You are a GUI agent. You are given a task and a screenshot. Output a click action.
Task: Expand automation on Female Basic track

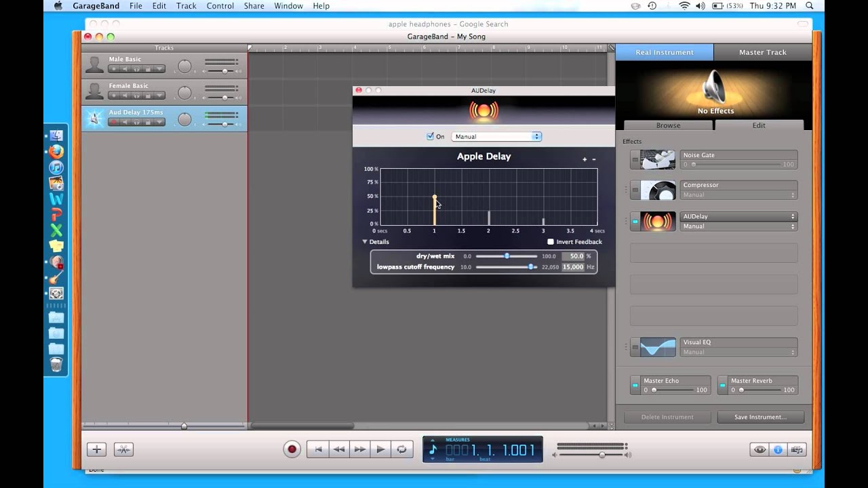point(159,96)
